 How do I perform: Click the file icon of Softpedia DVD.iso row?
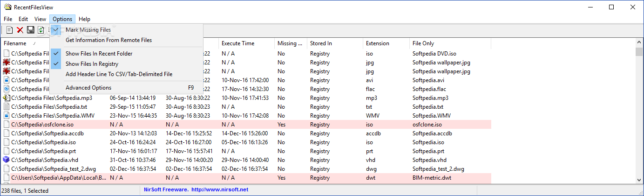click(x=7, y=54)
